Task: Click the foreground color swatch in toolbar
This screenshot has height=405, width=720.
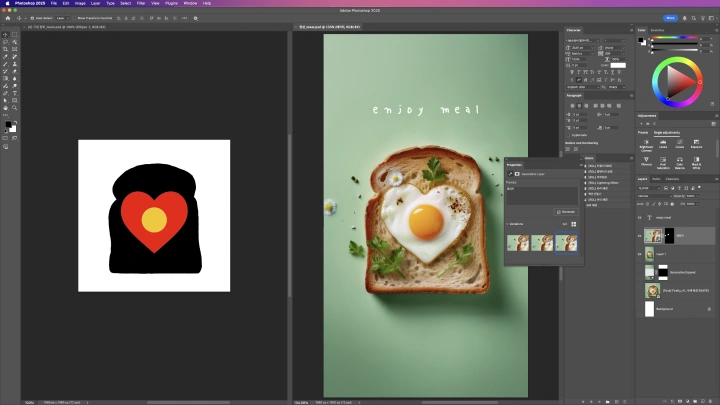Action: pos(8,124)
